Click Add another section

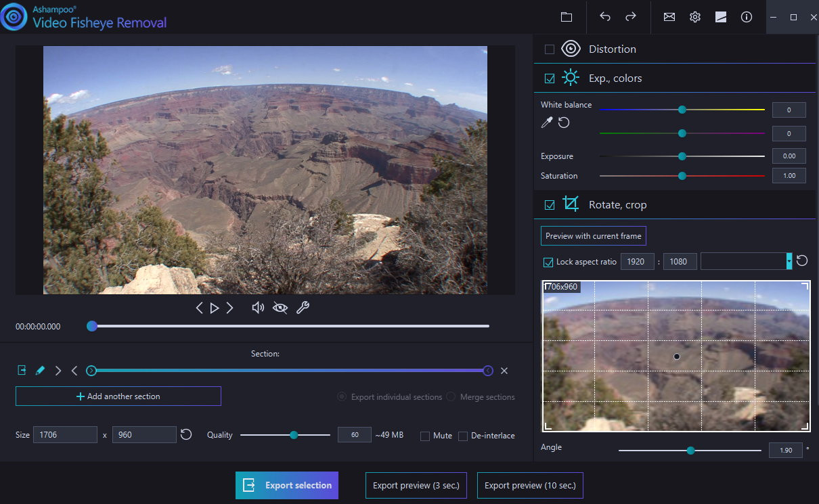pos(118,396)
